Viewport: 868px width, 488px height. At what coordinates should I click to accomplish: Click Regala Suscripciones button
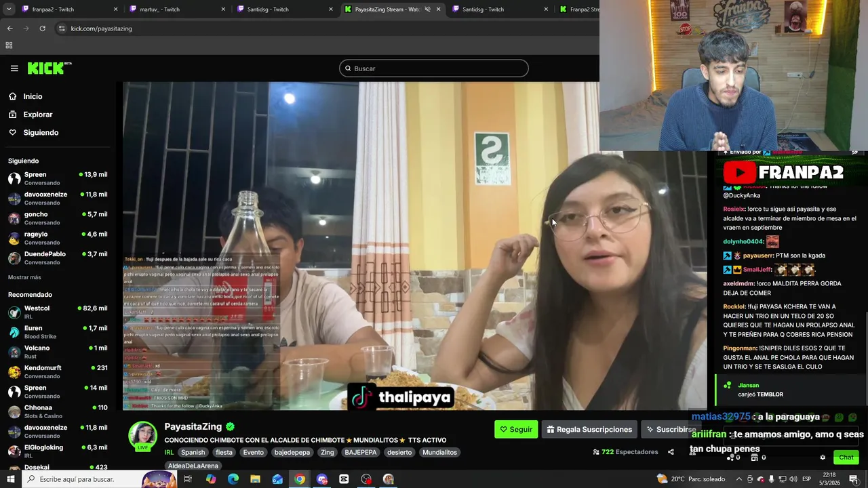pyautogui.click(x=589, y=429)
